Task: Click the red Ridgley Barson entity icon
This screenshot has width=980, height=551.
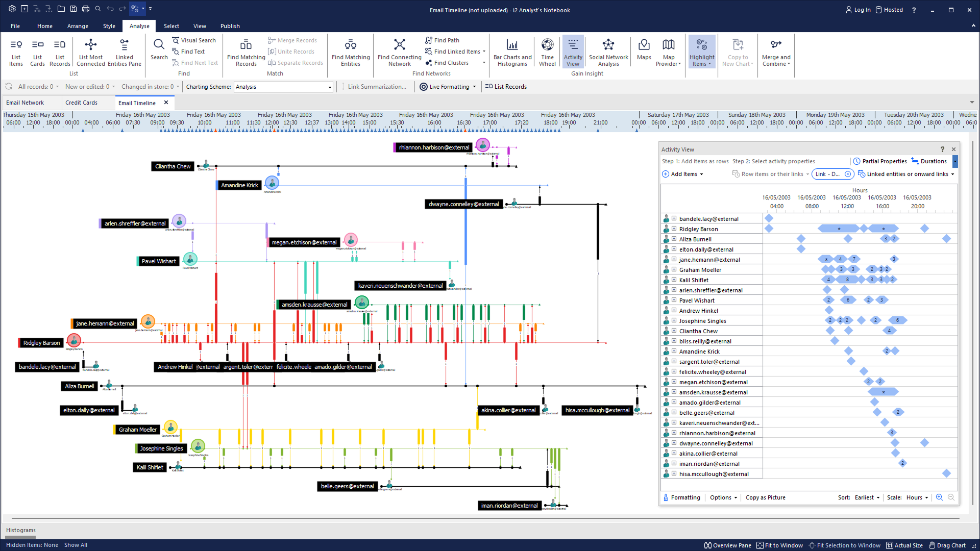Action: coord(74,340)
